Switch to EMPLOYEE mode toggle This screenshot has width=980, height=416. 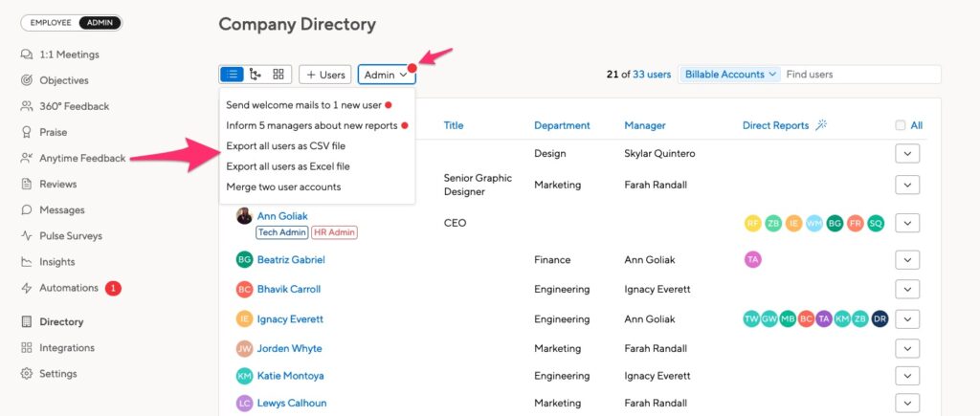tap(51, 23)
